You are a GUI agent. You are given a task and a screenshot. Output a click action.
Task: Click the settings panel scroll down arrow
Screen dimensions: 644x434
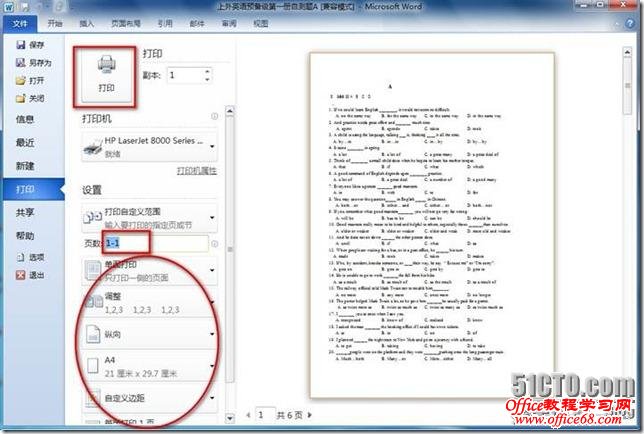pyautogui.click(x=230, y=418)
